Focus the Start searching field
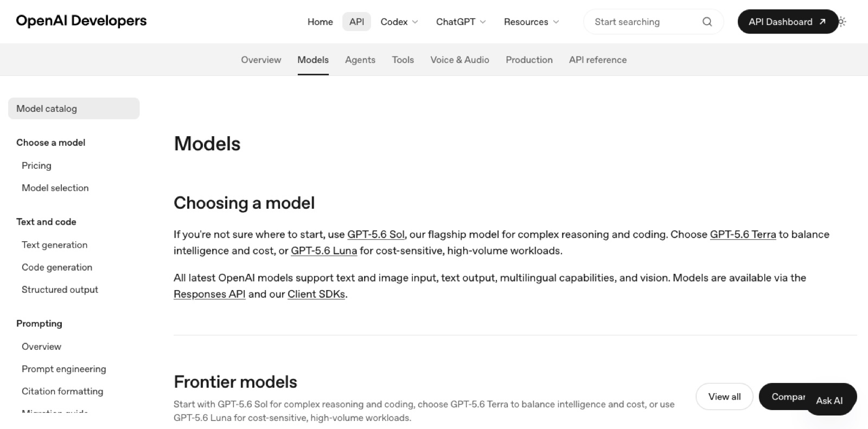The height and width of the screenshot is (429, 868). 653,22
